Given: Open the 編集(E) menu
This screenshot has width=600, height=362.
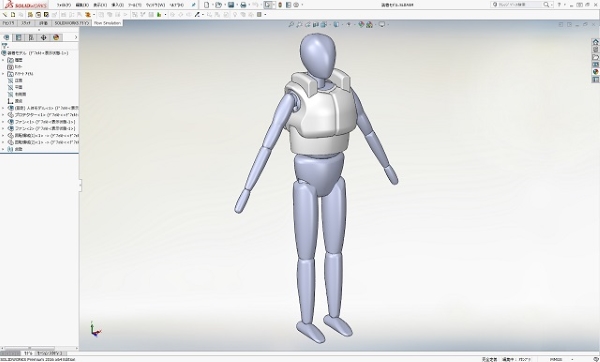Looking at the screenshot, I should pyautogui.click(x=82, y=5).
